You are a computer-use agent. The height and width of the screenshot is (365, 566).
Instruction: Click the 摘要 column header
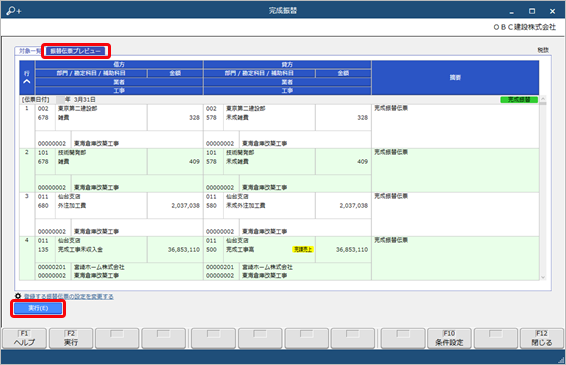(x=455, y=78)
